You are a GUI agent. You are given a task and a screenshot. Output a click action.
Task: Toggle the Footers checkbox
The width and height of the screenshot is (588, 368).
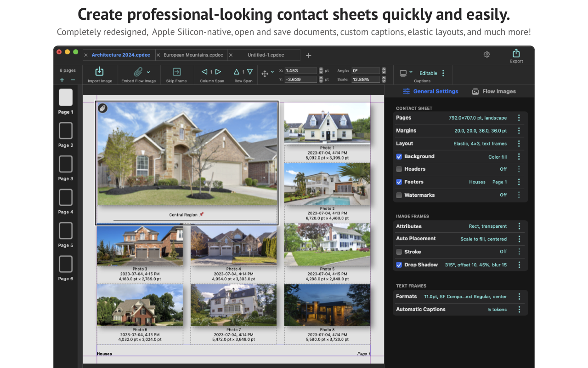click(399, 182)
